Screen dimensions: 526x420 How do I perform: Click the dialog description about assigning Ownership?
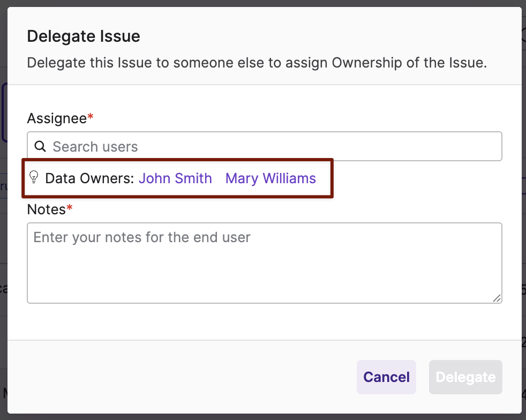tap(257, 63)
